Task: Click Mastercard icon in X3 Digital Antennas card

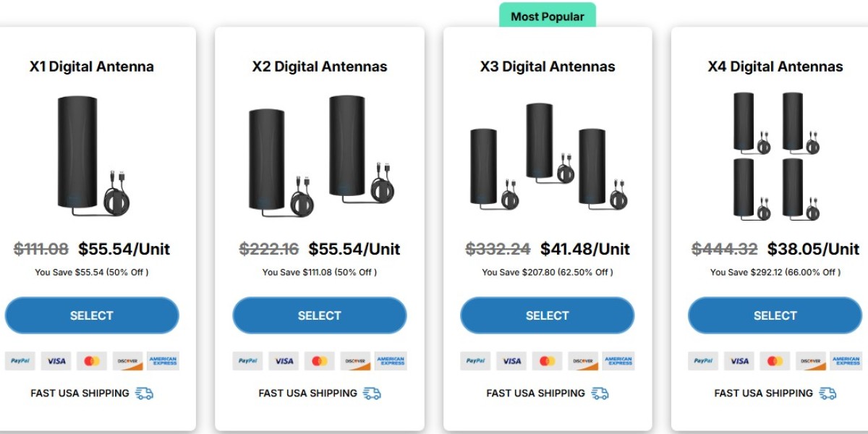Action: (x=547, y=361)
